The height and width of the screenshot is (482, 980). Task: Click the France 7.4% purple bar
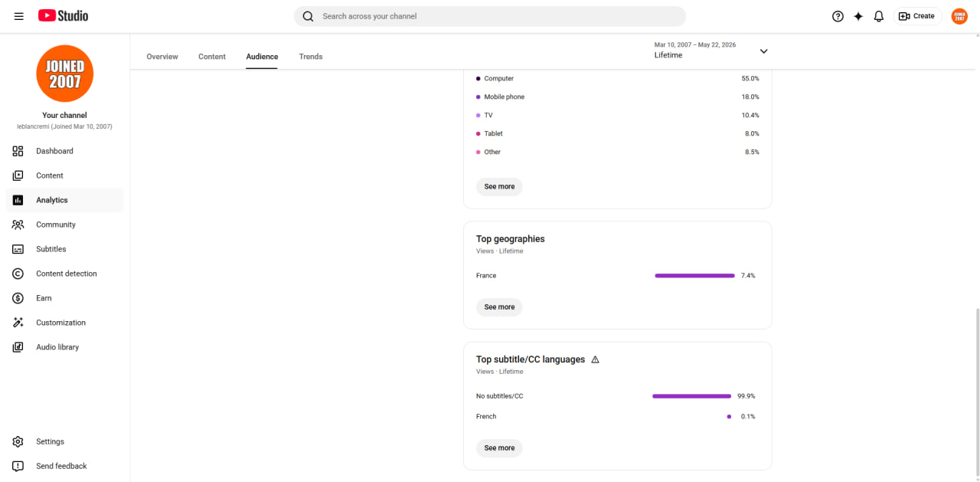pyautogui.click(x=694, y=275)
